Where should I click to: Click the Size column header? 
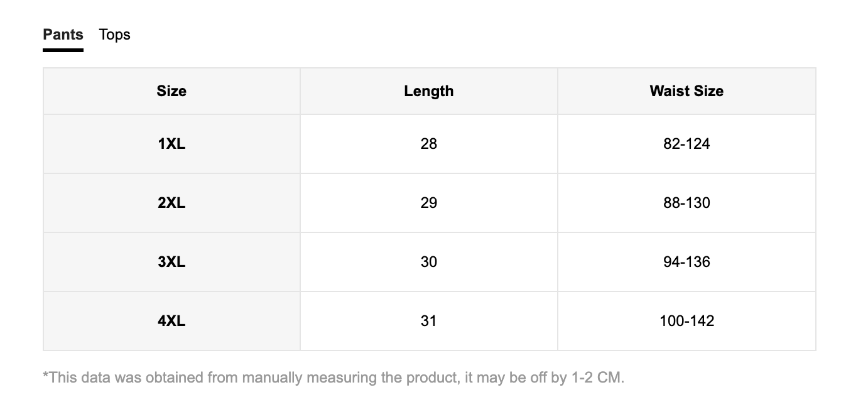171,91
